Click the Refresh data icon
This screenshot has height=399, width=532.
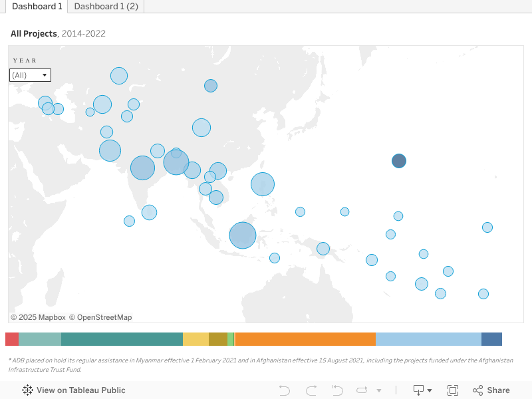pos(362,390)
